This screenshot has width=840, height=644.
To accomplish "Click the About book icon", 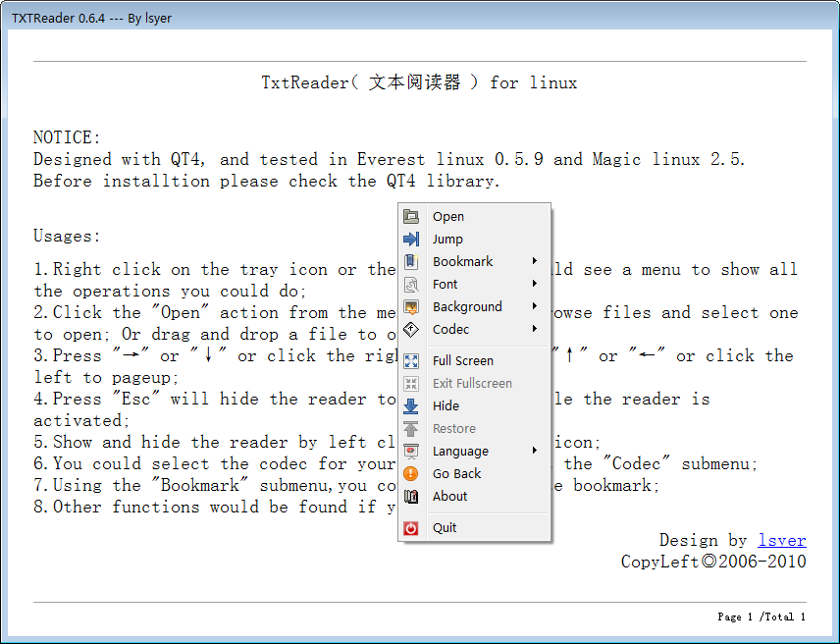I will (411, 496).
